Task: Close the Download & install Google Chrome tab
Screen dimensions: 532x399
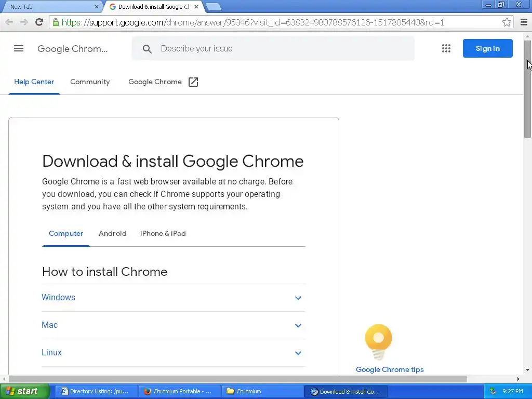Action: point(196,7)
